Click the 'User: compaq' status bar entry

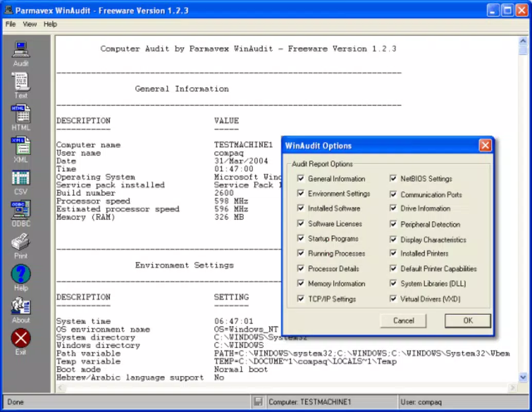coord(421,402)
